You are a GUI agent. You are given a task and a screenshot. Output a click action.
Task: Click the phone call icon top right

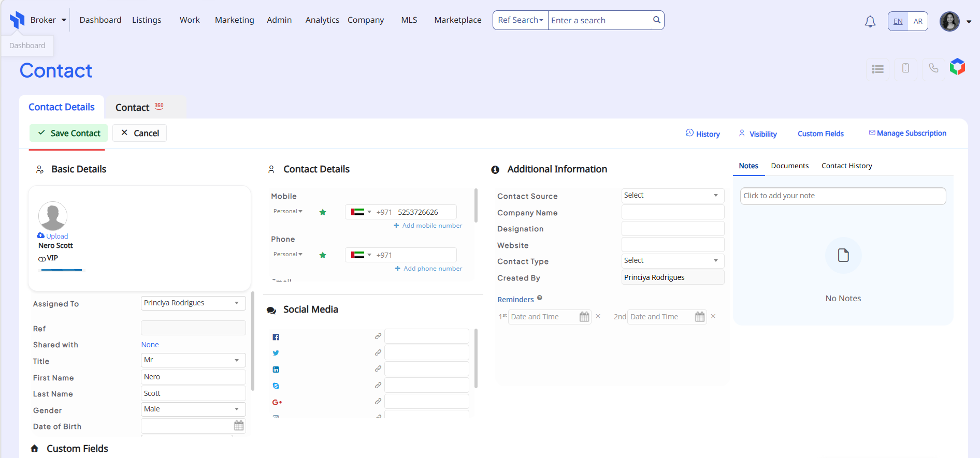tap(933, 68)
